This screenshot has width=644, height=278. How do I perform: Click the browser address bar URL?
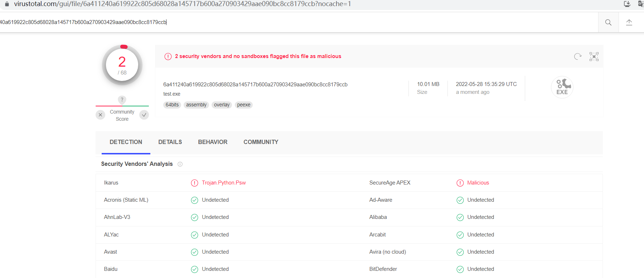click(x=183, y=4)
